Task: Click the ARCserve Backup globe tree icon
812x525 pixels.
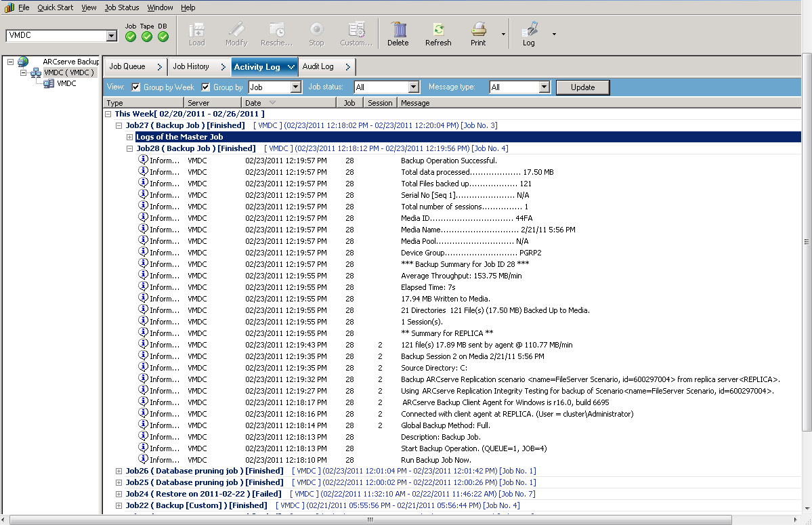Action: point(23,62)
